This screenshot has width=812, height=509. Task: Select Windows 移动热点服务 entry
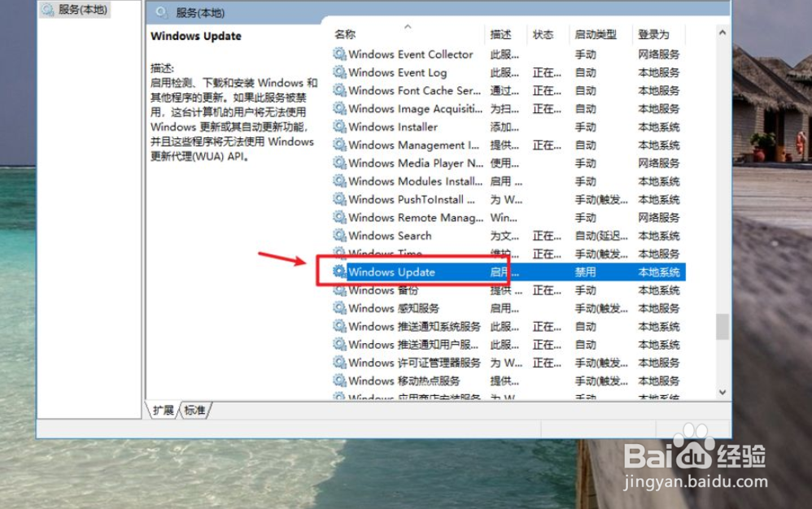[x=404, y=381]
